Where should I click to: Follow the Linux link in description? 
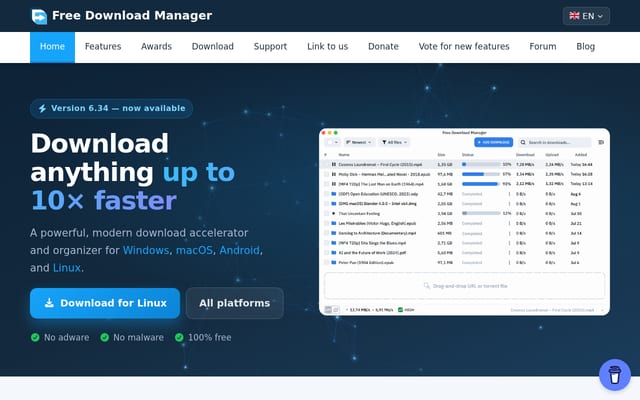tap(67, 268)
